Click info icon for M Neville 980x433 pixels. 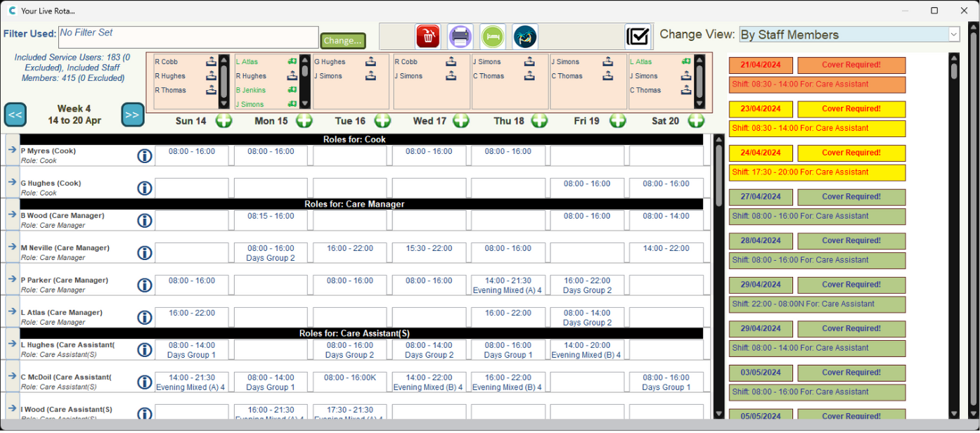[144, 252]
